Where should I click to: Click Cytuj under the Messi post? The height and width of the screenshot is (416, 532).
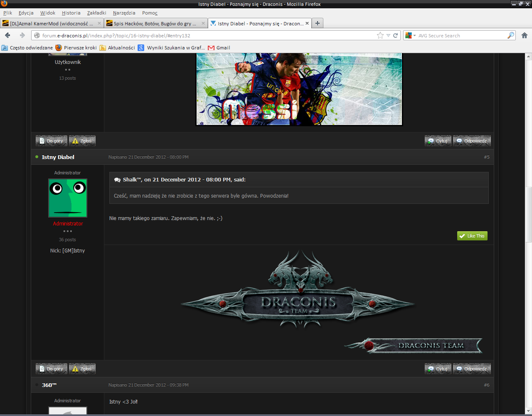pos(438,141)
